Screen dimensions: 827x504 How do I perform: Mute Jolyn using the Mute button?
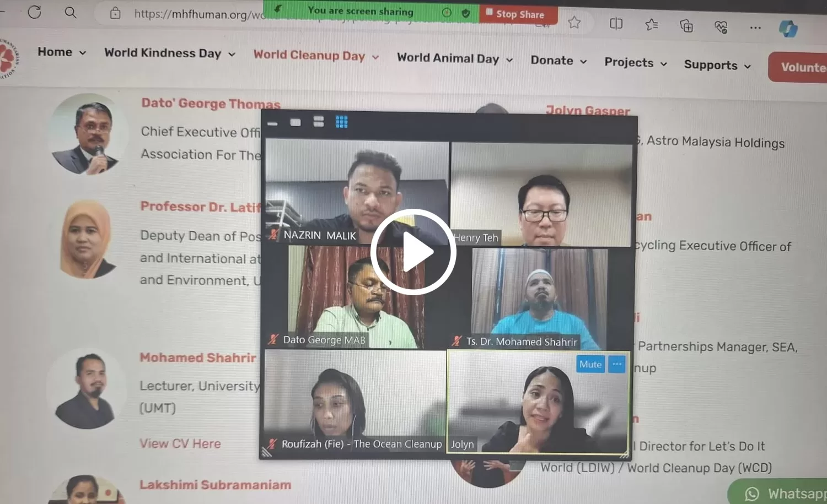590,364
